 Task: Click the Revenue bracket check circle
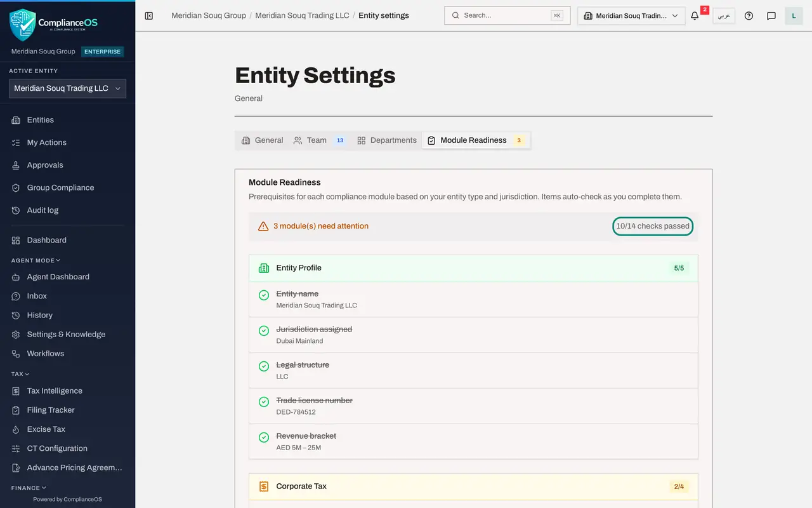pyautogui.click(x=264, y=438)
